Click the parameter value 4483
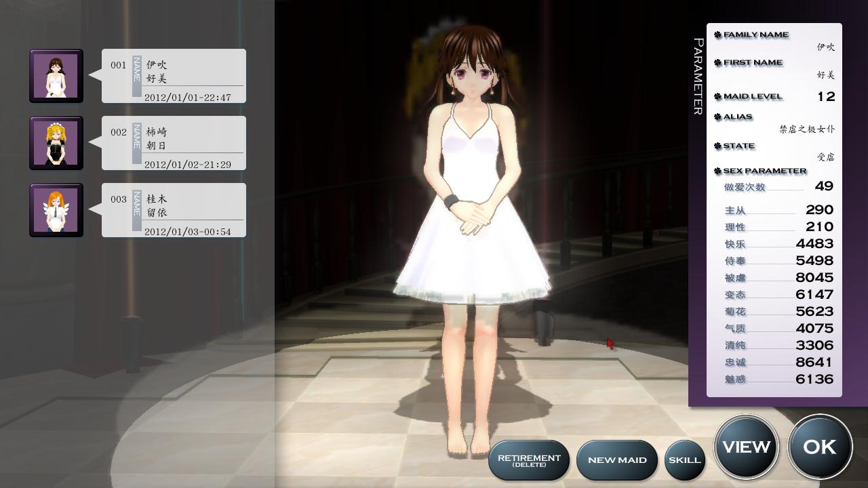Image resolution: width=868 pixels, height=488 pixels. click(815, 243)
